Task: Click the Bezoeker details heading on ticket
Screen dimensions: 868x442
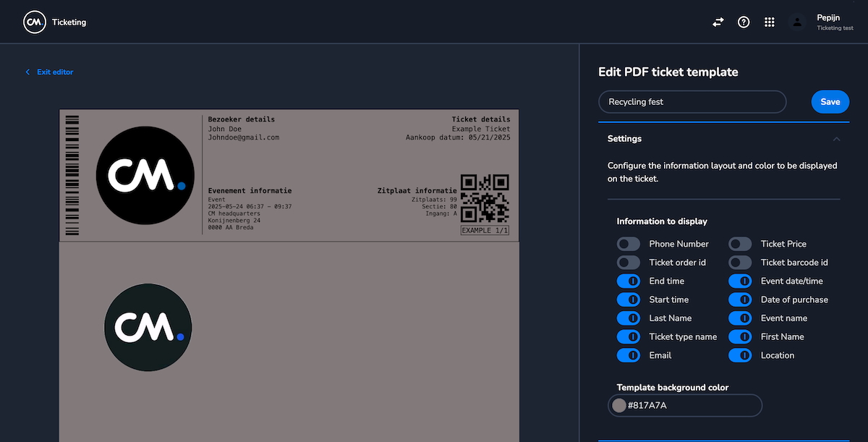Action: click(242, 119)
